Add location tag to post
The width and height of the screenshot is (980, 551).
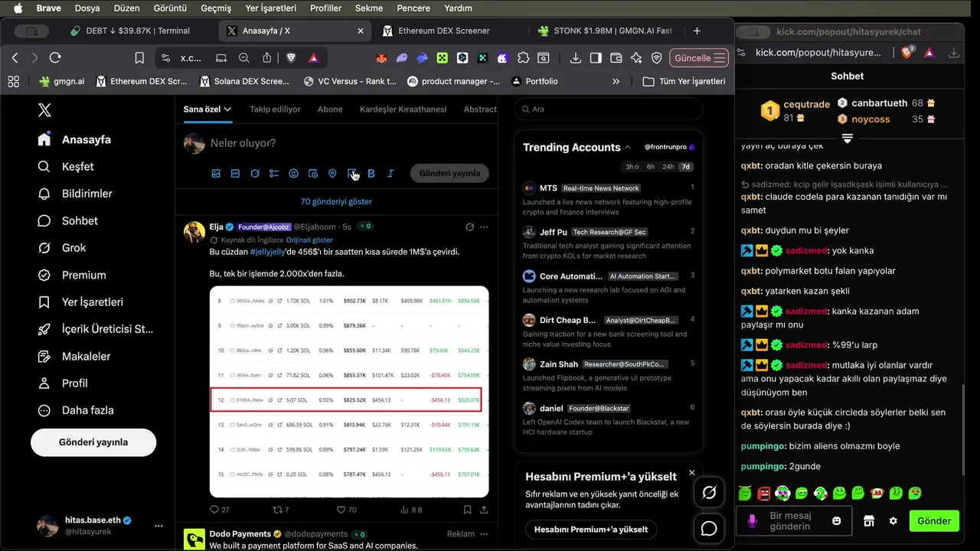[332, 174]
